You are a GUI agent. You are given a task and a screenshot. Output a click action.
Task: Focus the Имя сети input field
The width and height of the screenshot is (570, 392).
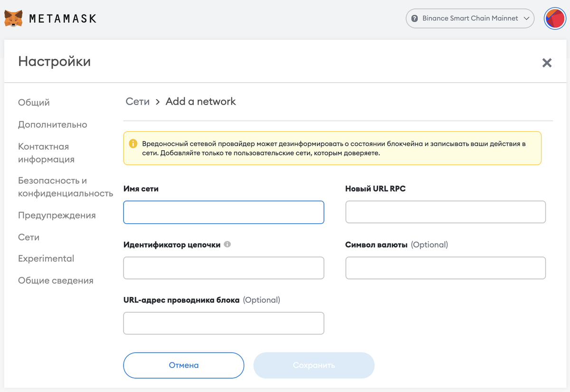tap(224, 212)
